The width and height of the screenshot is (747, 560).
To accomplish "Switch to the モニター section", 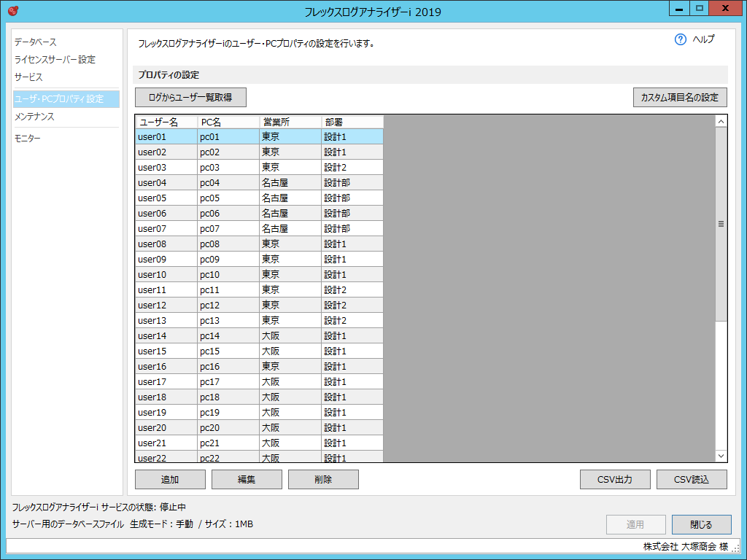I will coord(27,138).
